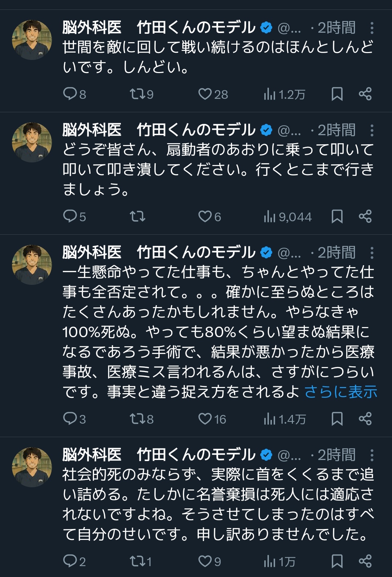Share the tweet with 1.4万 views
The width and height of the screenshot is (392, 577).
tap(365, 419)
